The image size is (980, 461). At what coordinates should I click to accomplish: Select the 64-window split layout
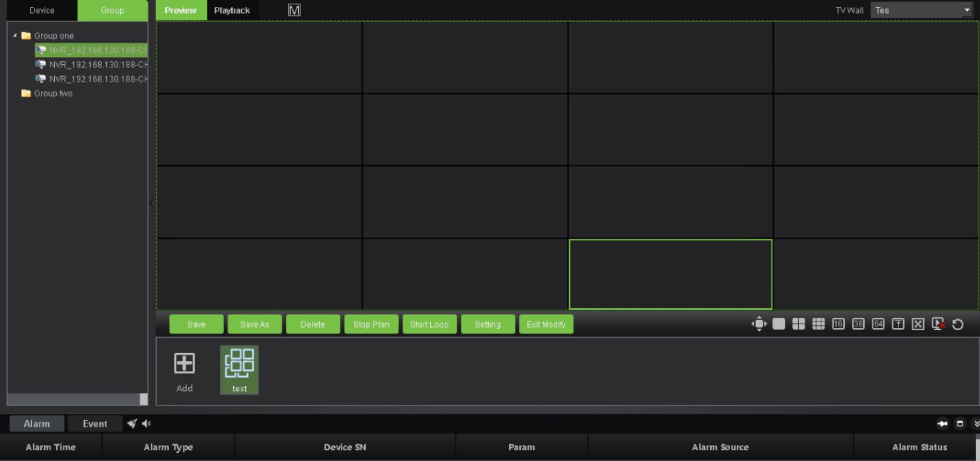tap(878, 324)
